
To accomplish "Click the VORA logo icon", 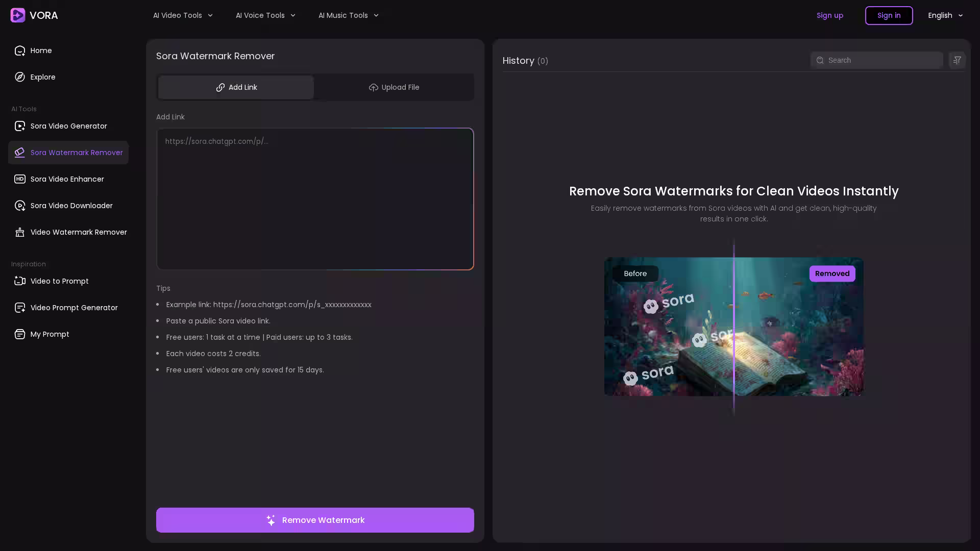I will 18,15.
